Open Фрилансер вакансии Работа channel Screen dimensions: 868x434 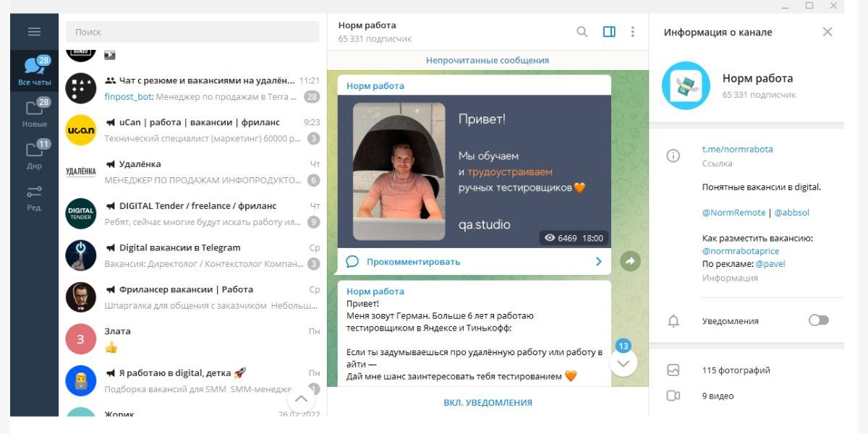[192, 297]
